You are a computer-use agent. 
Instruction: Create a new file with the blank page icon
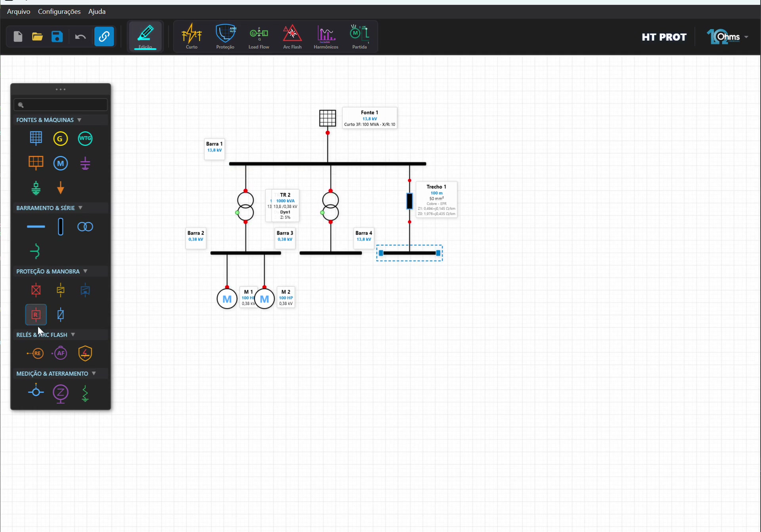[x=18, y=36]
